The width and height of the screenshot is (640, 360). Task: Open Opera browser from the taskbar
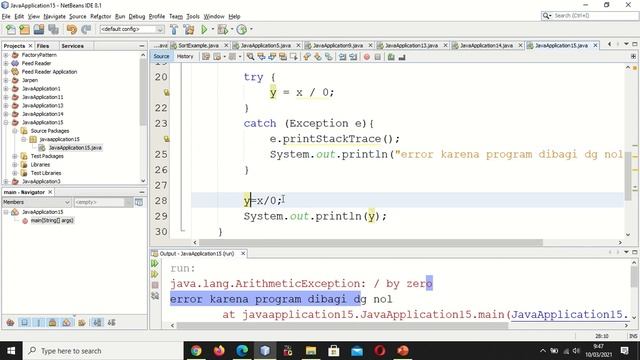(x=380, y=351)
